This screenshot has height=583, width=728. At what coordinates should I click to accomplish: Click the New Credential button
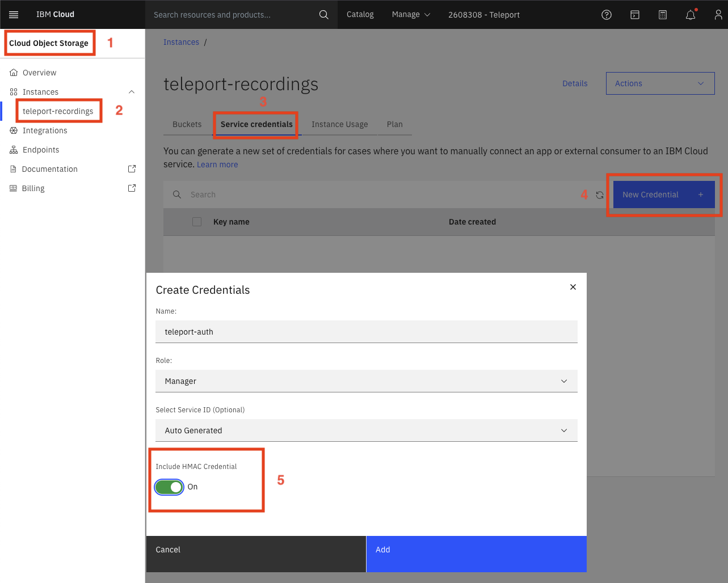pyautogui.click(x=664, y=195)
